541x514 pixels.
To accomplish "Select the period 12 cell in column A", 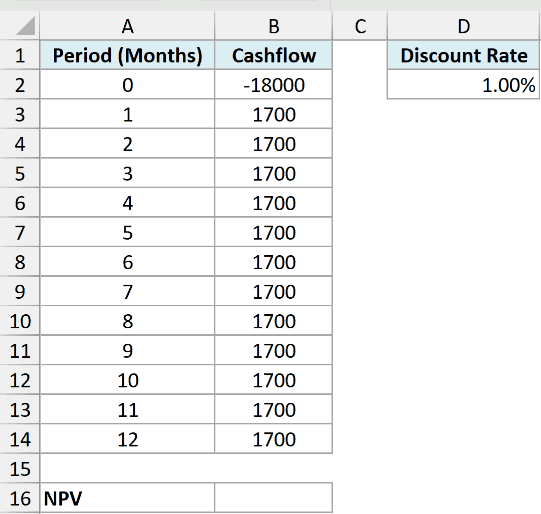I will pos(127,439).
